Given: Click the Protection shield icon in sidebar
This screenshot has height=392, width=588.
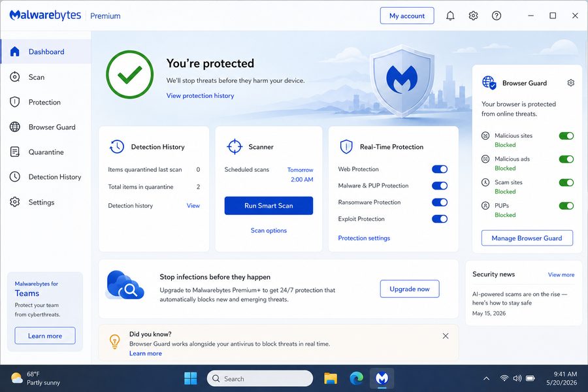Looking at the screenshot, I should click(x=14, y=102).
